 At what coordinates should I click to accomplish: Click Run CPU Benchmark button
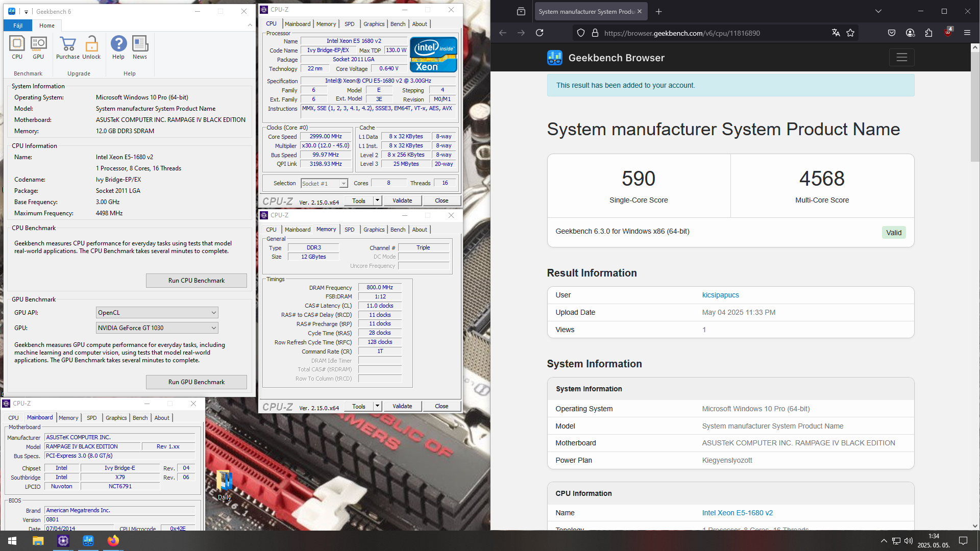coord(196,281)
